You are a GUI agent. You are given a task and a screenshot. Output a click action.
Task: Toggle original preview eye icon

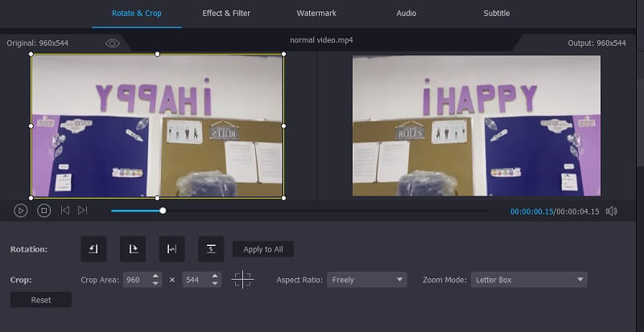[x=113, y=43]
